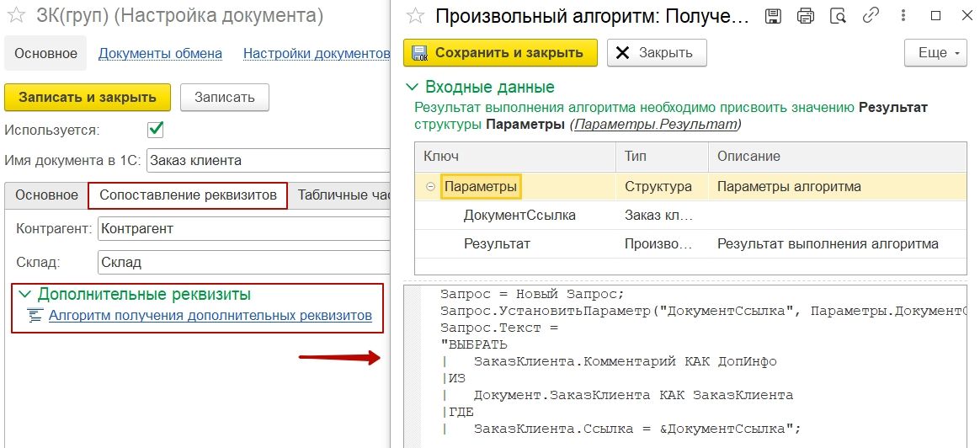Open the Еще dropdown menu
Image resolution: width=980 pixels, height=448 pixels.
936,53
